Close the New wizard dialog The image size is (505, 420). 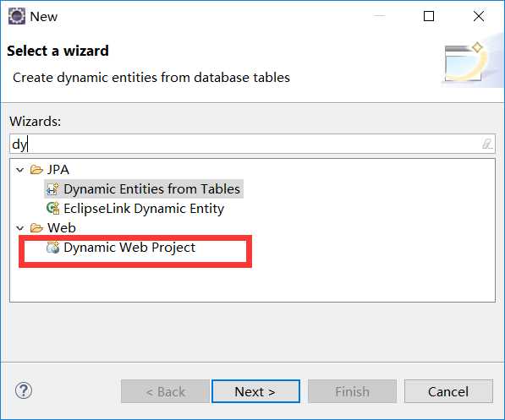click(479, 16)
